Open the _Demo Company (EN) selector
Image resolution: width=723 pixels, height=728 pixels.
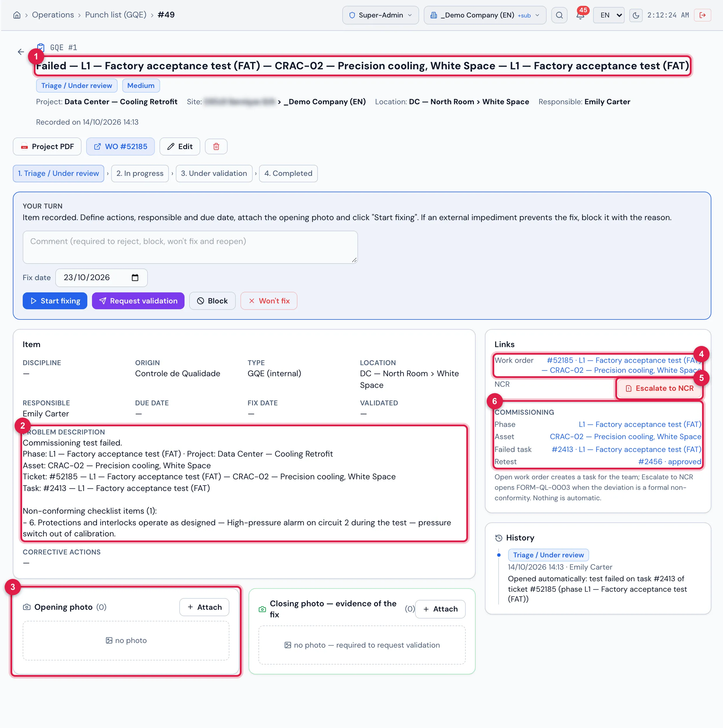[485, 15]
